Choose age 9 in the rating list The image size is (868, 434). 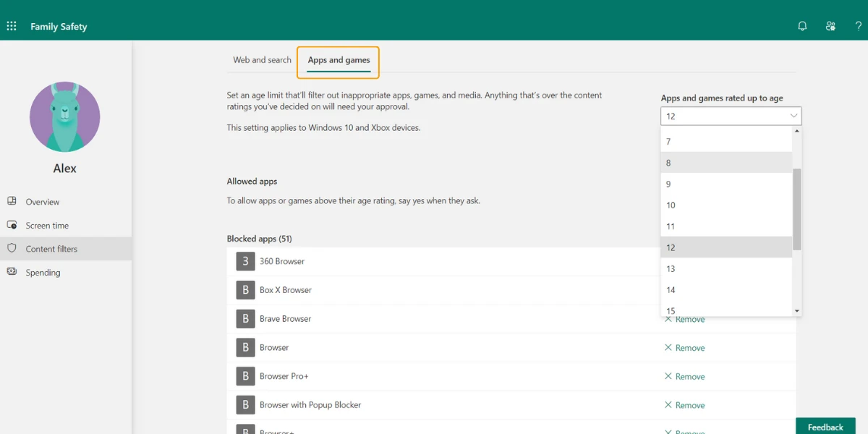[x=726, y=184]
